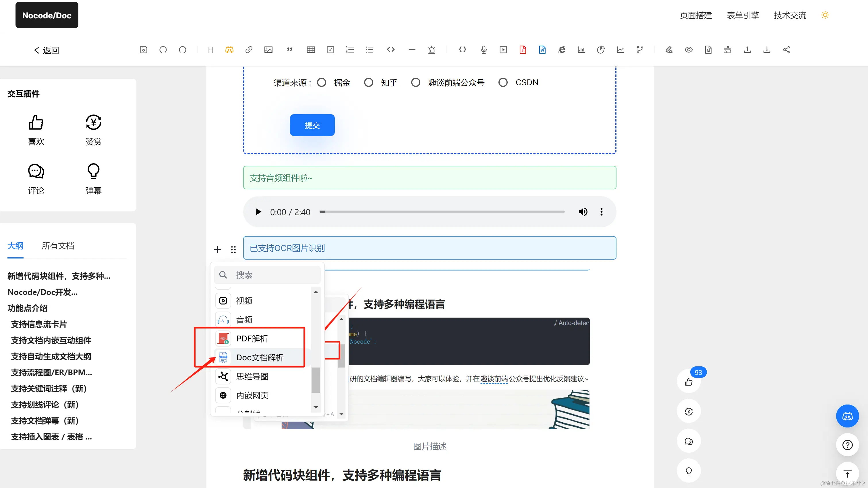Insert a table using the toolbar icon

(x=311, y=50)
